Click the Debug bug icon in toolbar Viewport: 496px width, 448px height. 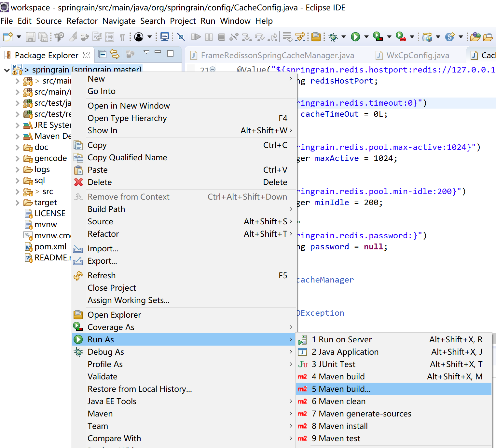click(333, 37)
